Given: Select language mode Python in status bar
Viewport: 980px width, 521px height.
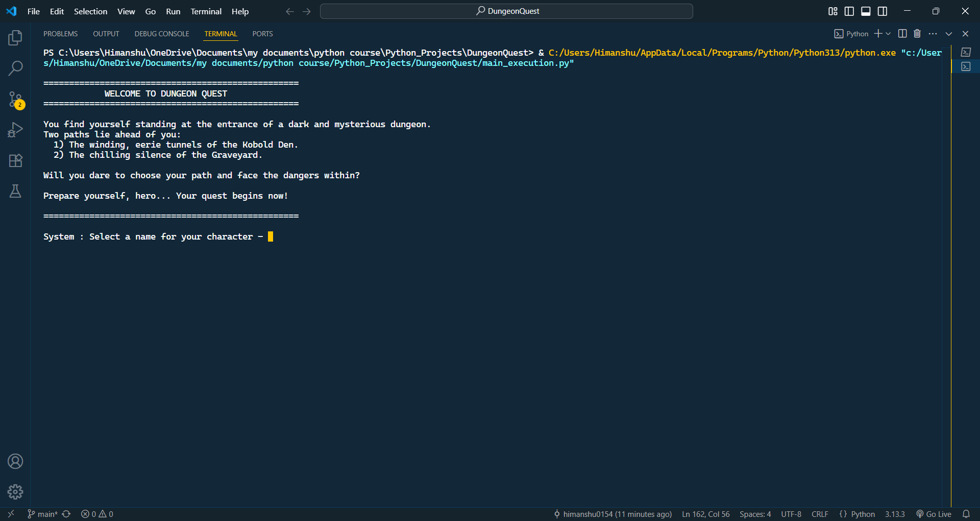Looking at the screenshot, I should click(863, 514).
